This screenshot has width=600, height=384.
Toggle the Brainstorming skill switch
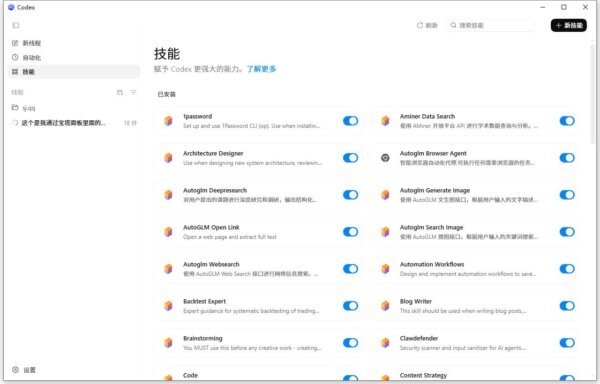click(x=351, y=343)
